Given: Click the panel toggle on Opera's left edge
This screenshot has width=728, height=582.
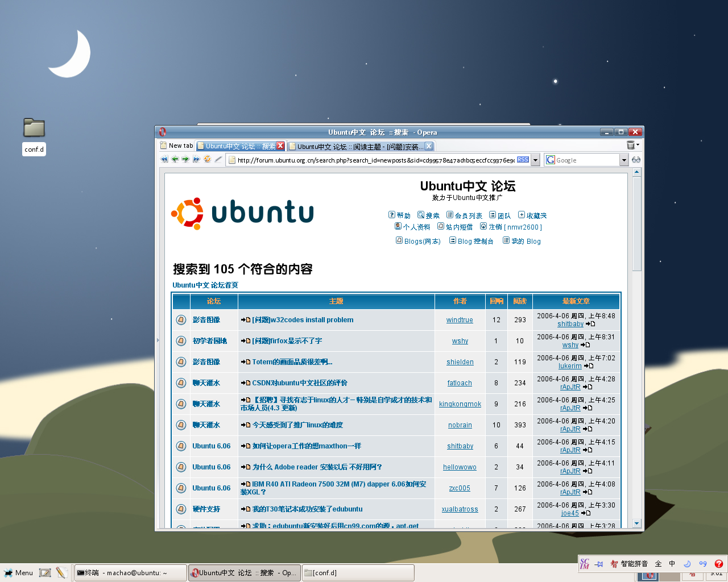Looking at the screenshot, I should [158, 340].
